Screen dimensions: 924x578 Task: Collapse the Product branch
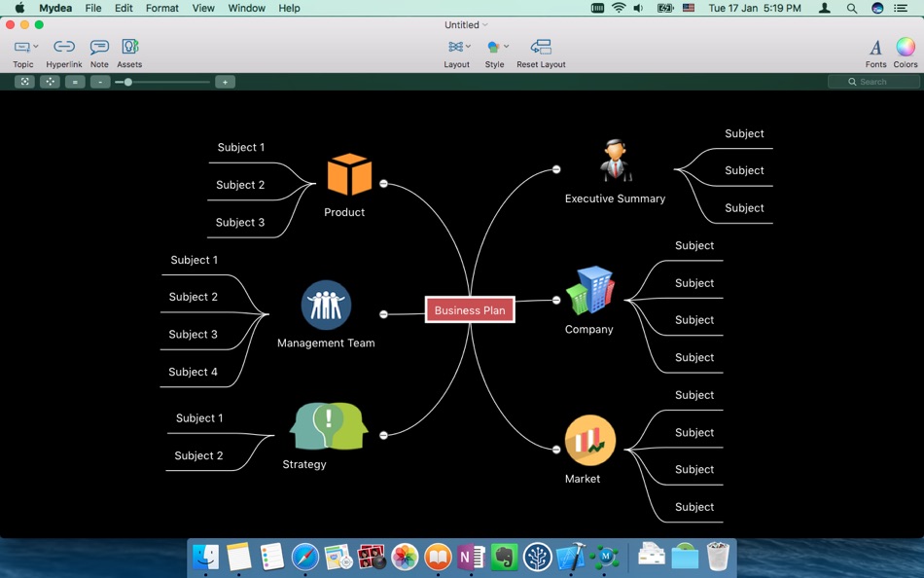(383, 184)
